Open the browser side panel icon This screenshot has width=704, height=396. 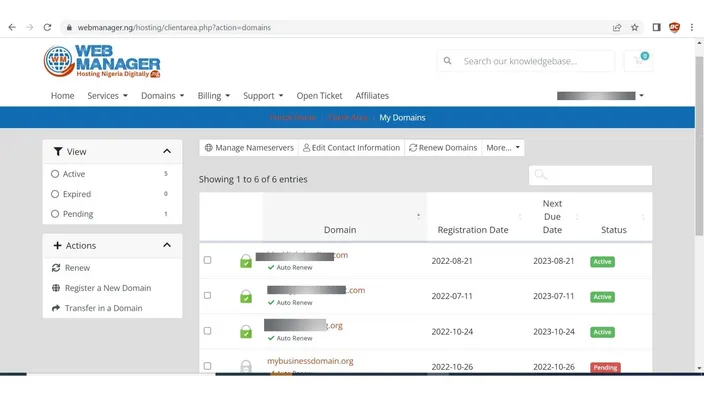pyautogui.click(x=656, y=27)
